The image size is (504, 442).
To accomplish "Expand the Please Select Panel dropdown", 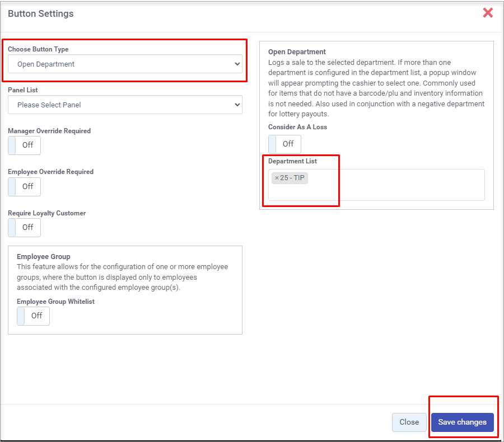I will point(124,105).
